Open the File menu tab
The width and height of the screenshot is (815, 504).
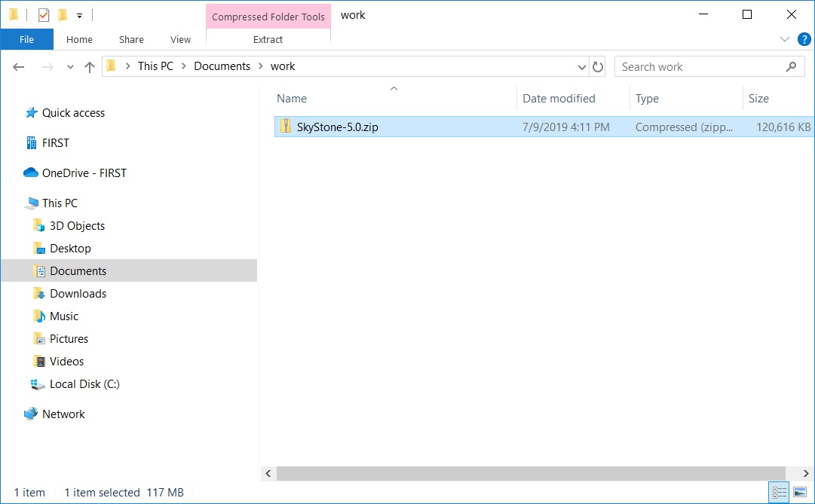coord(26,39)
